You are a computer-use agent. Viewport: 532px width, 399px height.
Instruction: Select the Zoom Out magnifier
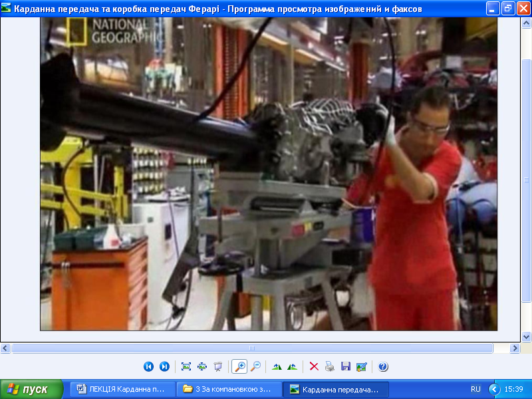pos(255,366)
